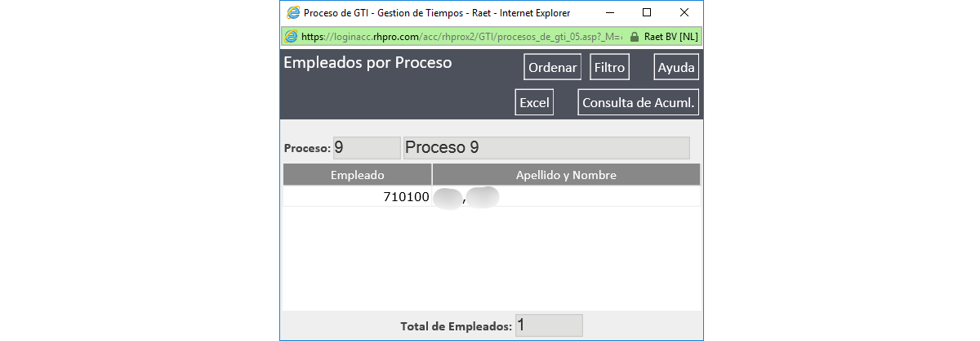Export the list with the Excel button
This screenshot has height=341, width=980.
534,102
